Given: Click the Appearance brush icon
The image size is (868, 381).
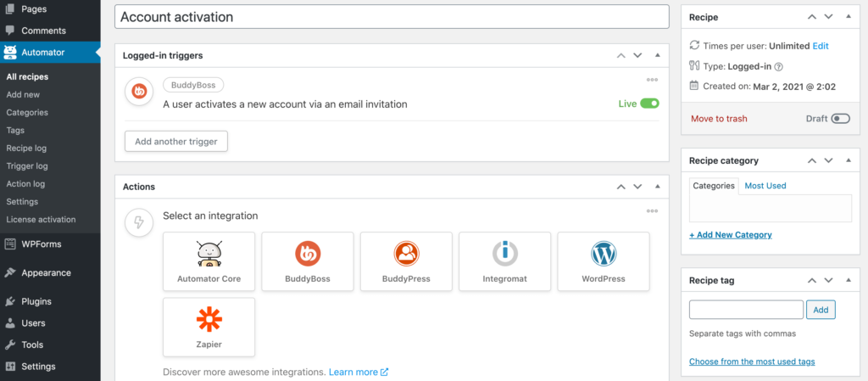Looking at the screenshot, I should 10,272.
